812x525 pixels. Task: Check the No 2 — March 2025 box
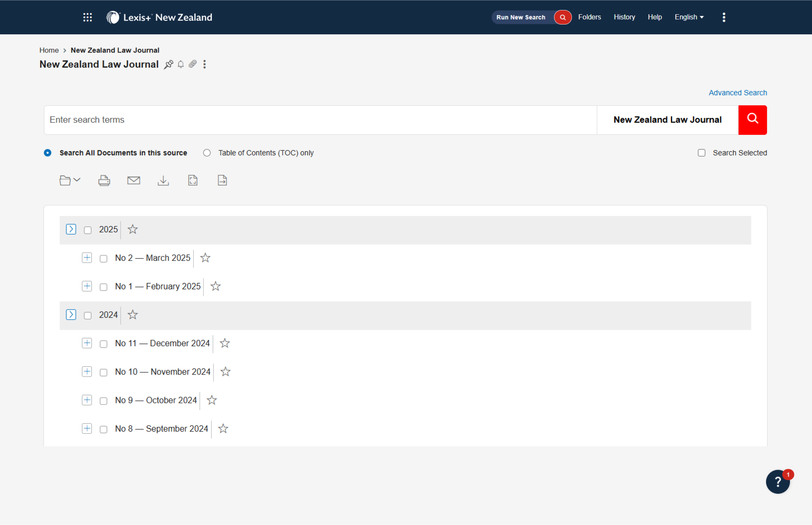103,259
